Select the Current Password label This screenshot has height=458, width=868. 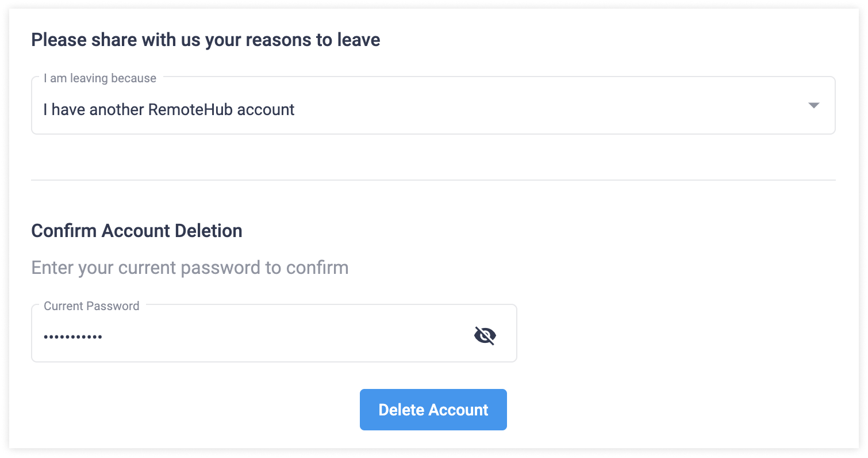(x=91, y=306)
